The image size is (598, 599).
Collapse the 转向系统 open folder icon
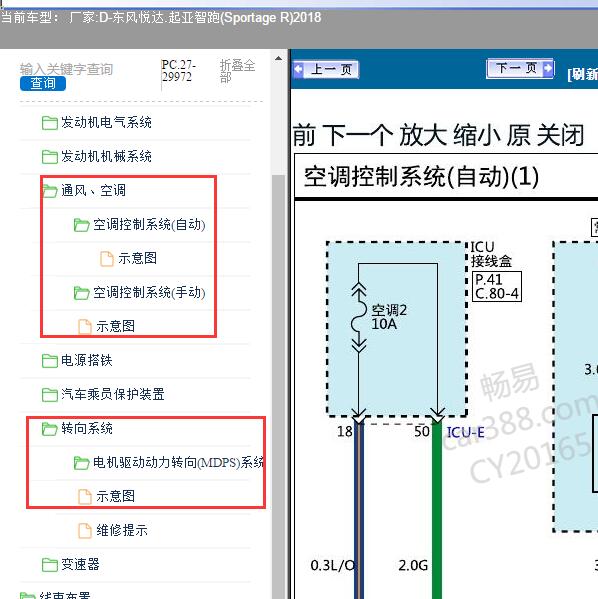[x=50, y=429]
